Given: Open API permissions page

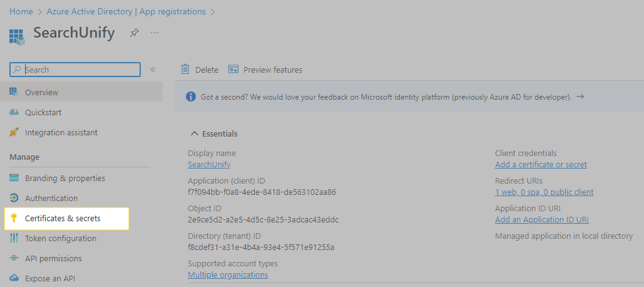Looking at the screenshot, I should point(53,258).
